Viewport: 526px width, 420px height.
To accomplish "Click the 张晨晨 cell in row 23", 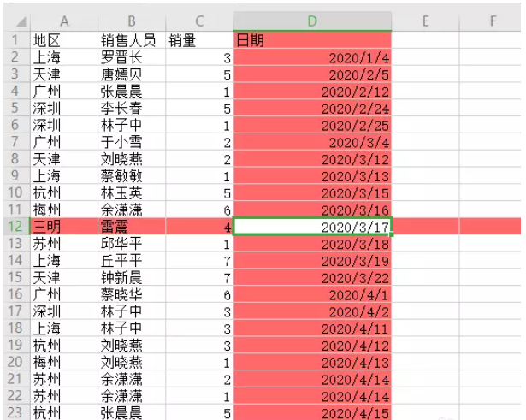I will pyautogui.click(x=132, y=412).
